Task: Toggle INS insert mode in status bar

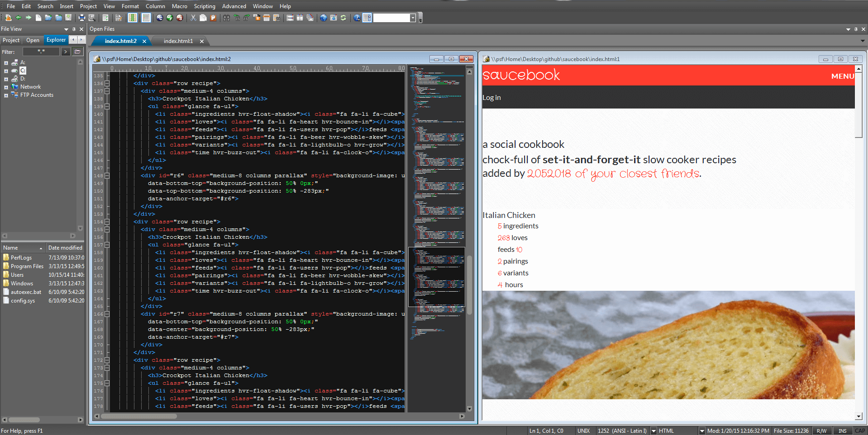Action: [x=842, y=431]
